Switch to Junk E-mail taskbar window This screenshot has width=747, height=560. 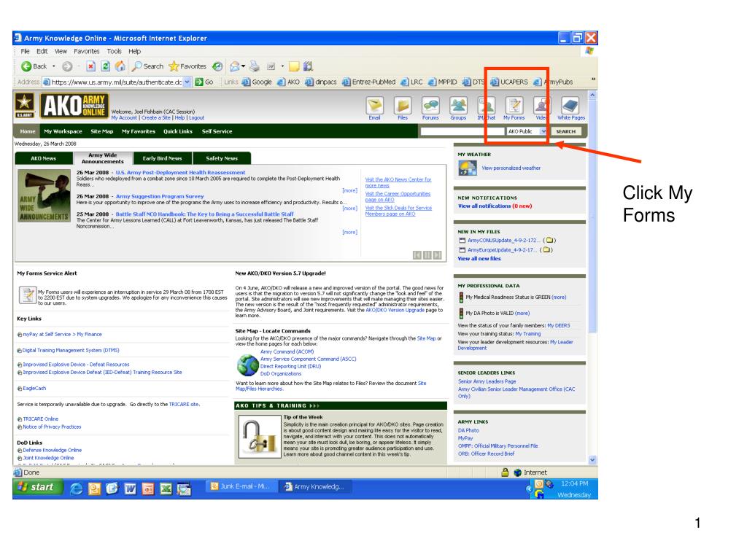click(241, 486)
